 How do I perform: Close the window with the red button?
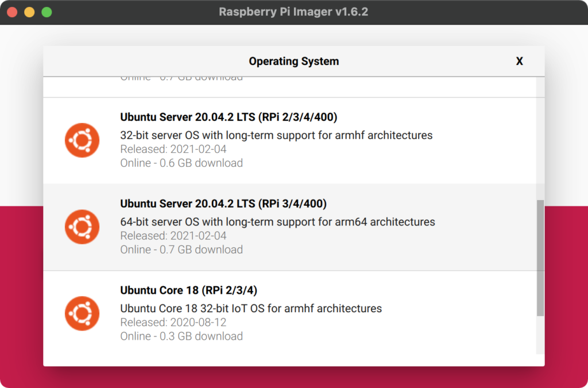click(13, 12)
